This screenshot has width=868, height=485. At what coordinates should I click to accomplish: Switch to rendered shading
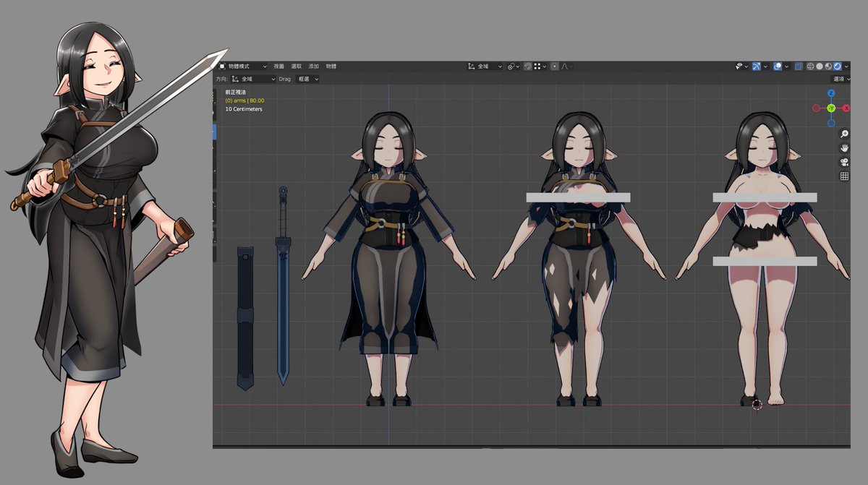tap(837, 66)
